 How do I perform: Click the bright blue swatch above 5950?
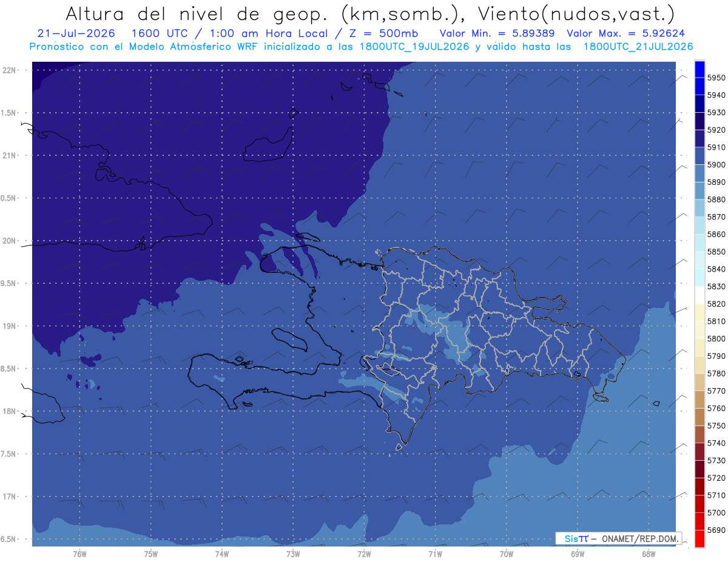point(699,69)
